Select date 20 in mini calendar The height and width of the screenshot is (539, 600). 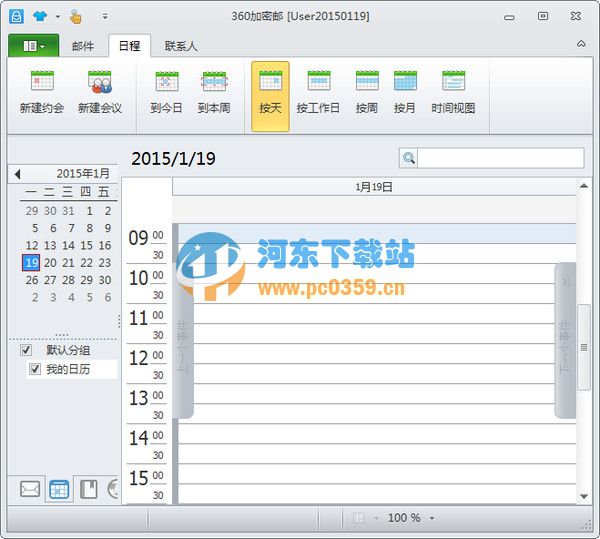[x=50, y=263]
